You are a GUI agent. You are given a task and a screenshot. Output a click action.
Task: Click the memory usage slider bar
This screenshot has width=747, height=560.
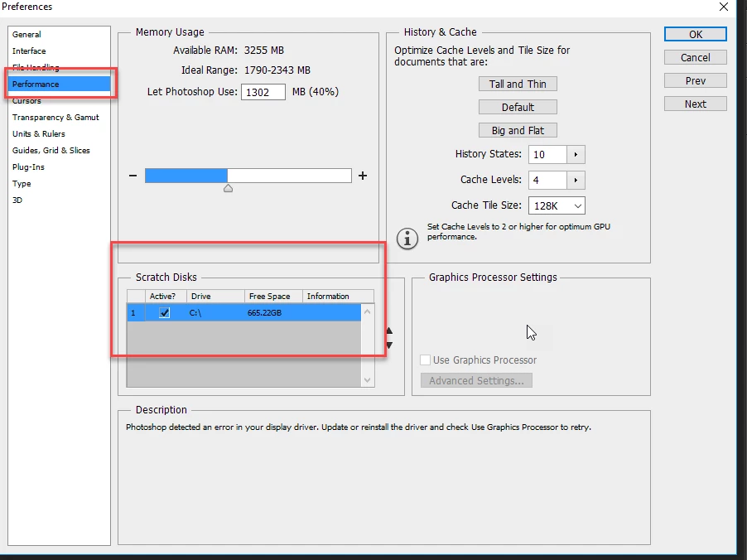[x=248, y=176]
